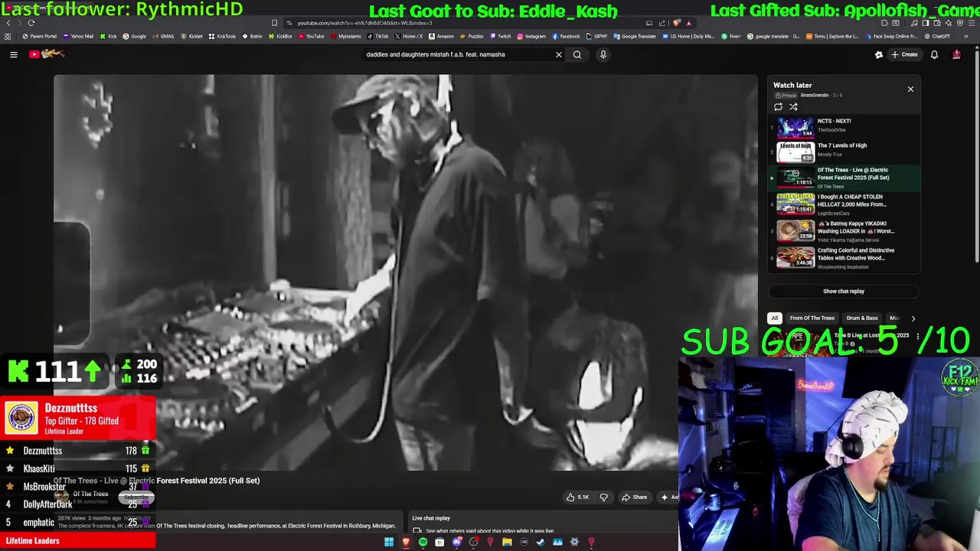
Task: Click the video player area
Action: click(x=405, y=272)
